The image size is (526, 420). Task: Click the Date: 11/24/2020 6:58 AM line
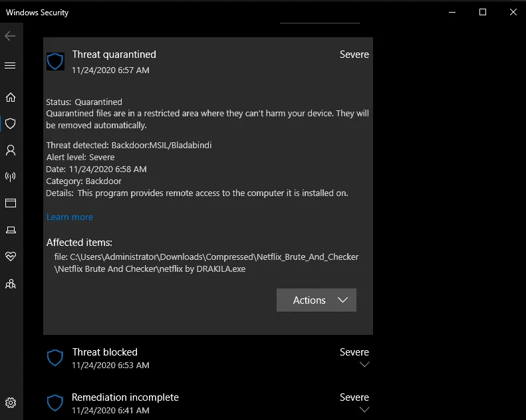pyautogui.click(x=96, y=169)
